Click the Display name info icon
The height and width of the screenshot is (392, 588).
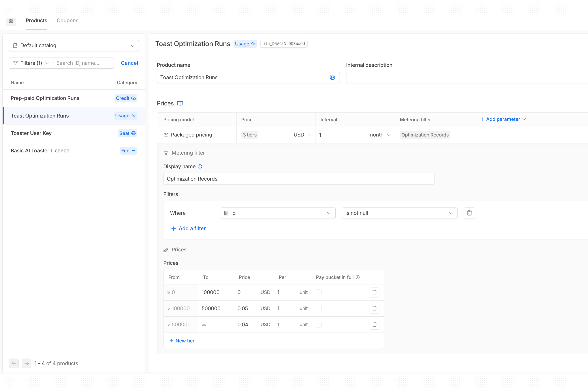coord(200,166)
